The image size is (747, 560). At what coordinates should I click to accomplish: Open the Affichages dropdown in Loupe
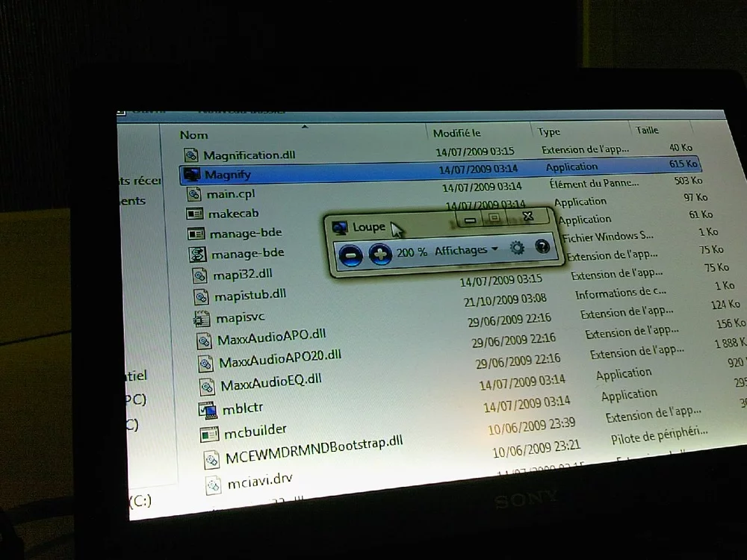[x=466, y=250]
